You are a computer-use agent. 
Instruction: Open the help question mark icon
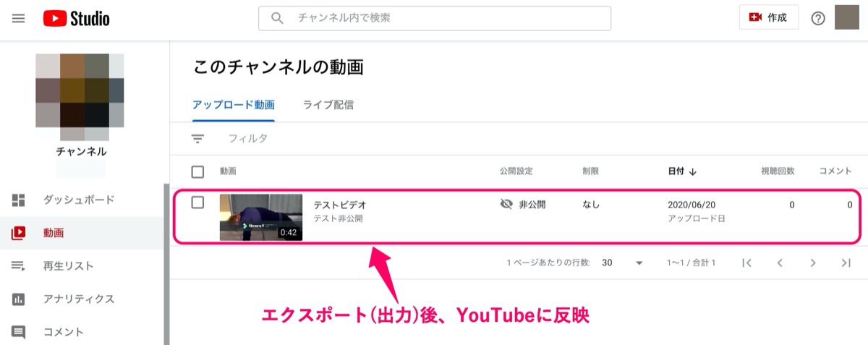point(818,18)
